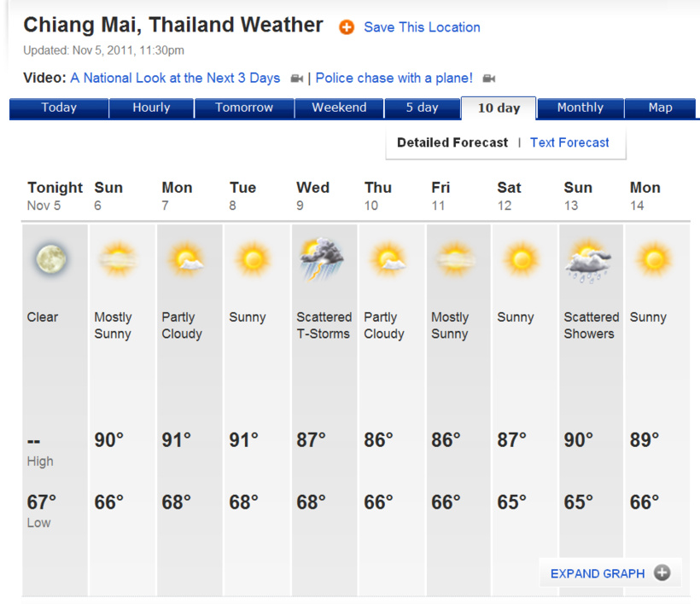
Task: Click Friday 11 mostly sunny icon
Action: 452,258
